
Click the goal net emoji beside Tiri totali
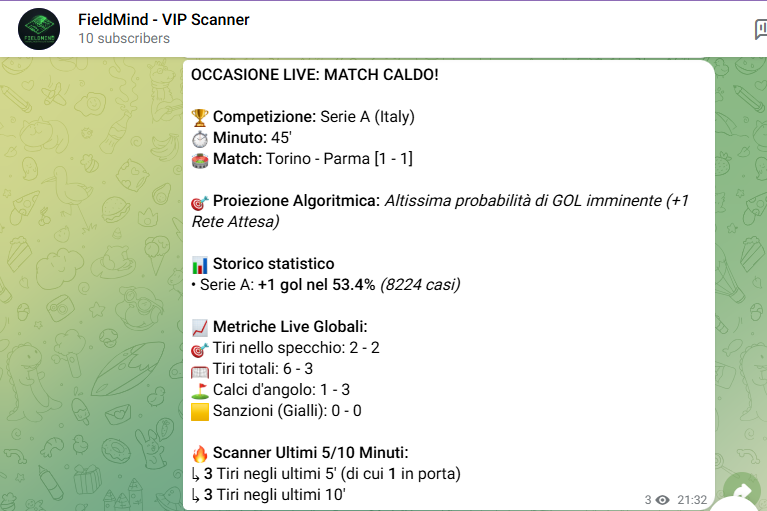point(200,369)
